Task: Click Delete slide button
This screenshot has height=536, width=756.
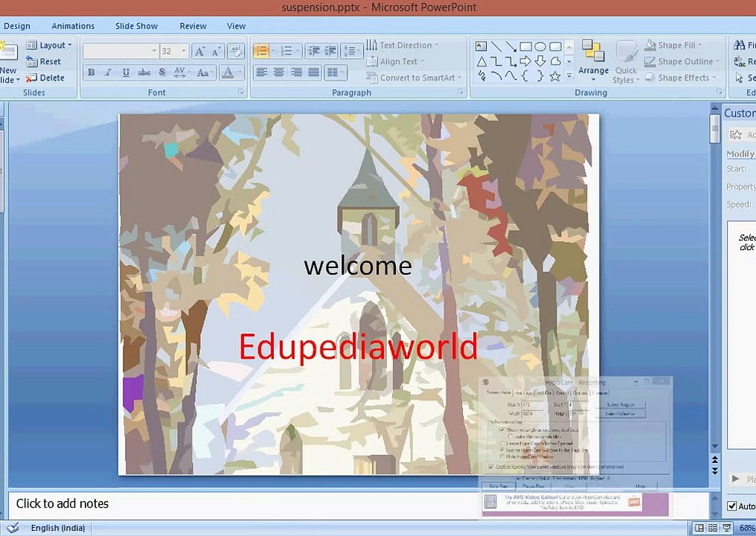Action: coord(45,77)
